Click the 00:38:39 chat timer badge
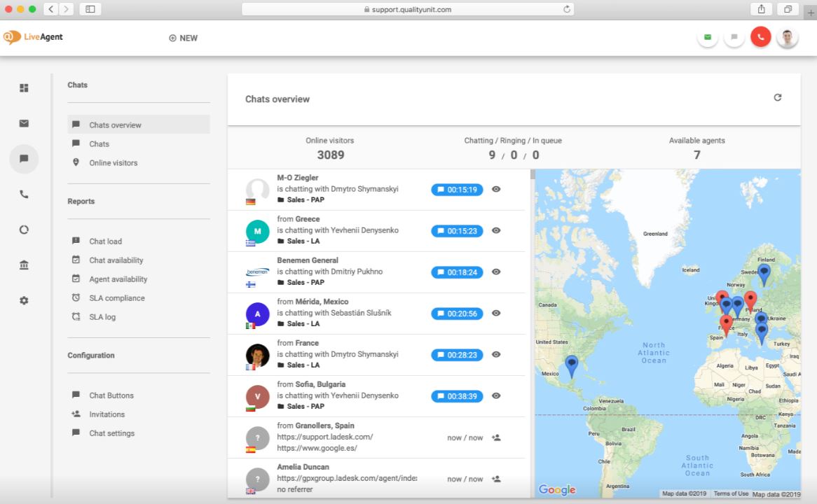Screen dimensions: 817x504 [x=457, y=396]
